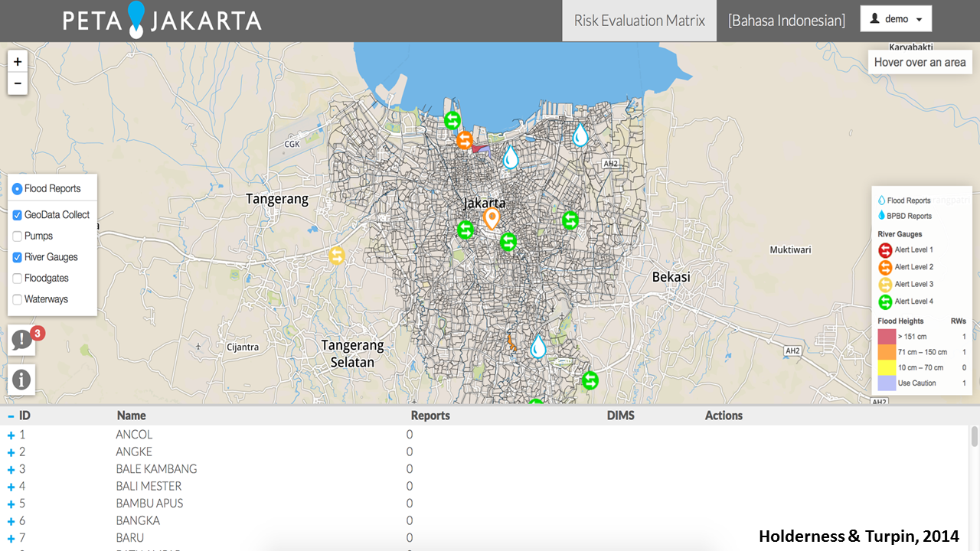Click the orange location pin near Jakarta

[492, 219]
